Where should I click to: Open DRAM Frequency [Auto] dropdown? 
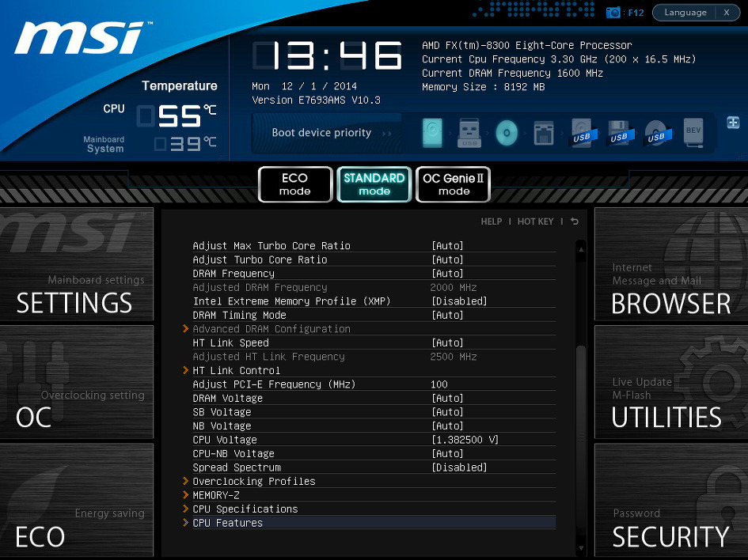pos(447,274)
